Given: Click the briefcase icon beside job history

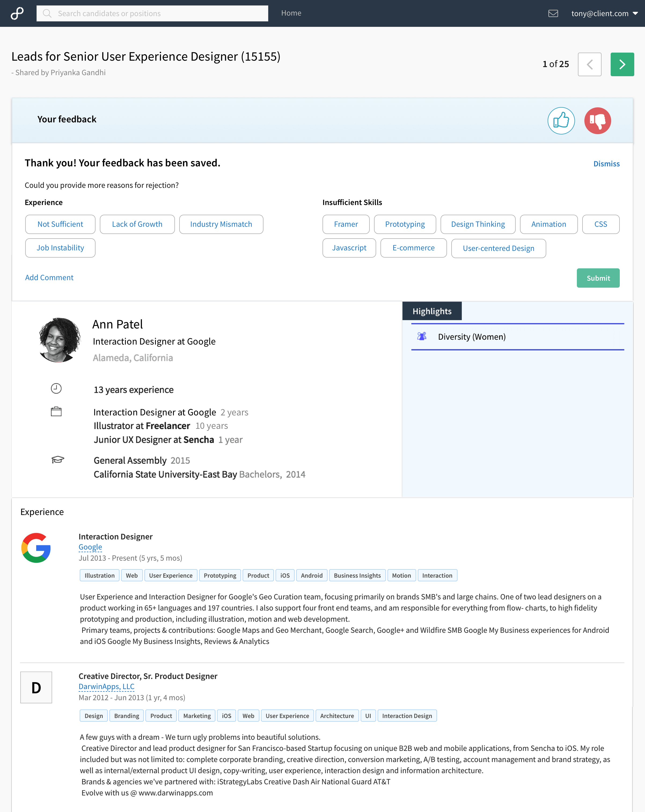Looking at the screenshot, I should click(x=56, y=411).
